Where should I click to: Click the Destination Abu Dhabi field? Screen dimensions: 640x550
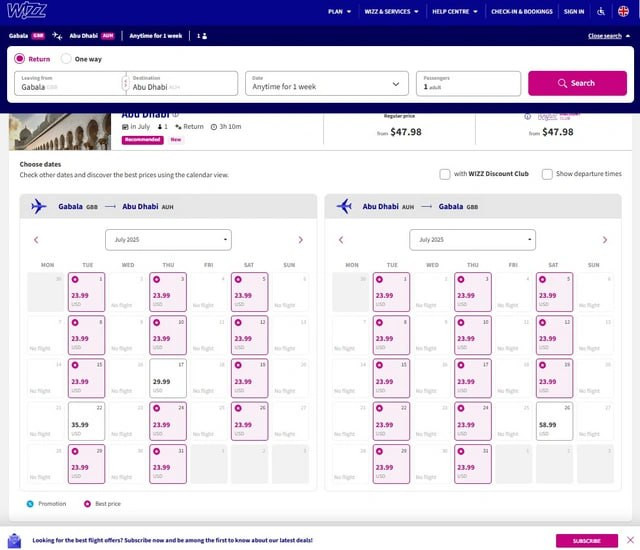pyautogui.click(x=182, y=84)
